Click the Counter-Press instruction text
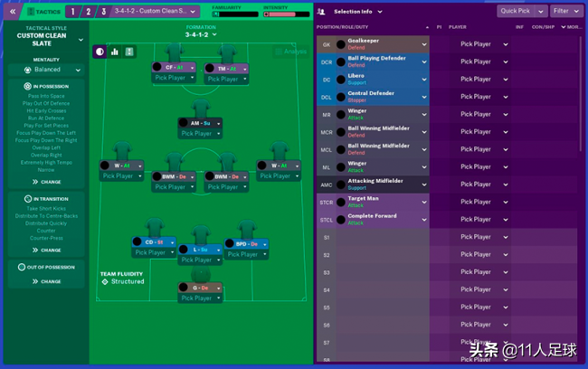The image size is (588, 369). (46, 238)
